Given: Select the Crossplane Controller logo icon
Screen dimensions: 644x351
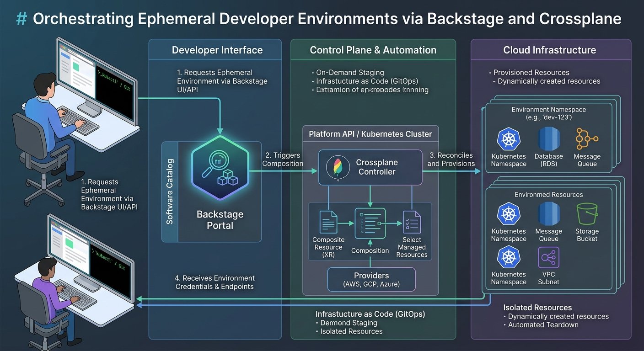Looking at the screenshot, I should 338,168.
